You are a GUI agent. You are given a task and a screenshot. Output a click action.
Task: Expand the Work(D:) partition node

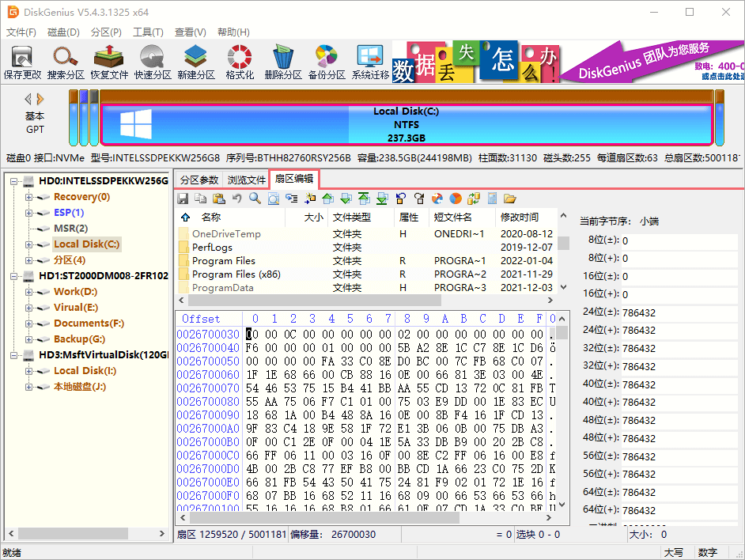(28, 292)
